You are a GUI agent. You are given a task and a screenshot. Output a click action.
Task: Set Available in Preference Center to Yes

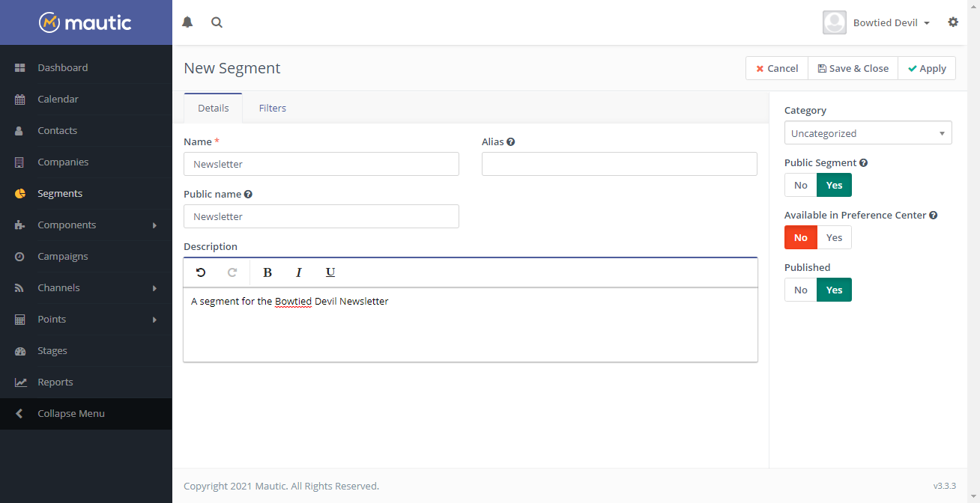[x=834, y=237]
